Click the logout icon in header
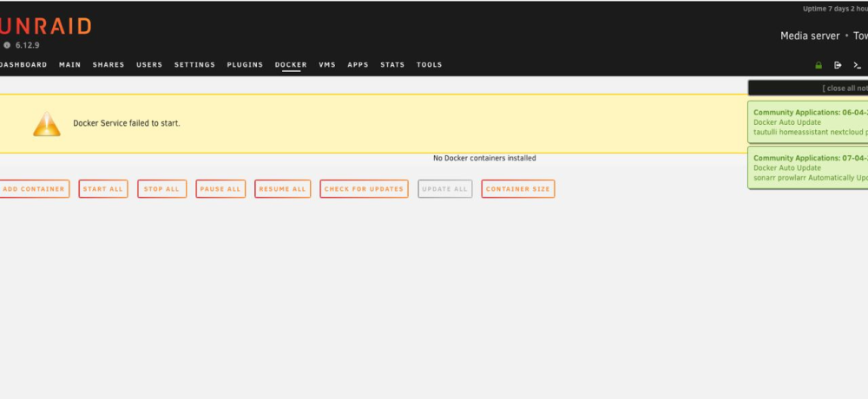Image resolution: width=868 pixels, height=399 pixels. (x=838, y=65)
